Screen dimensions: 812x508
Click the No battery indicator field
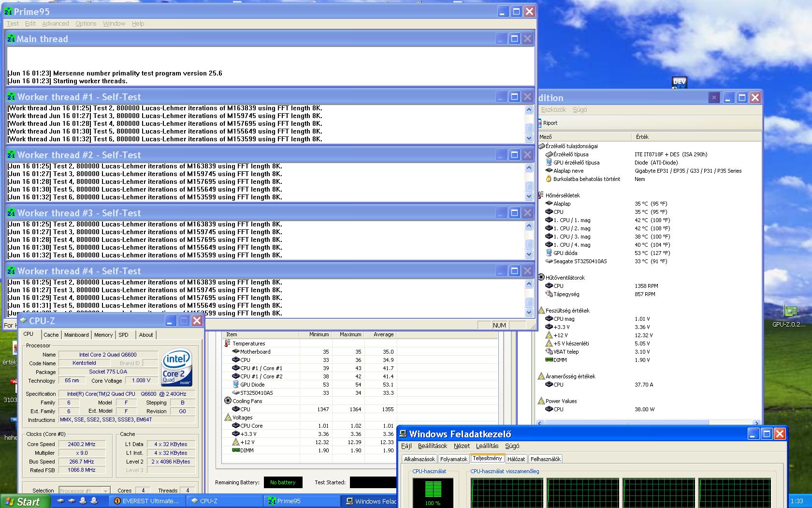coord(283,482)
